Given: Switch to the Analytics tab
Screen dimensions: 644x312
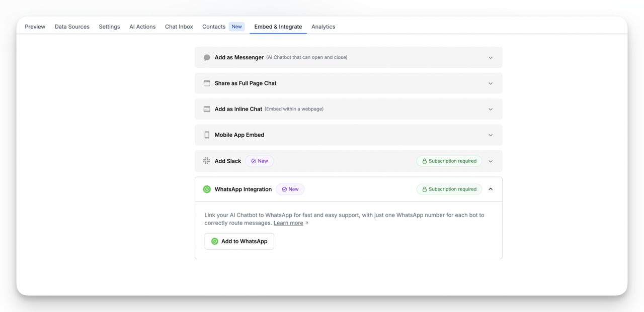Looking at the screenshot, I should pos(323,27).
